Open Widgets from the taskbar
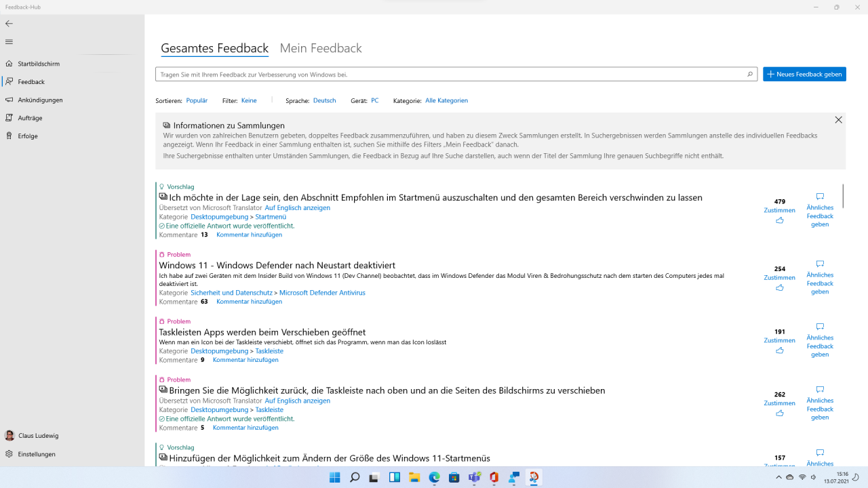Screen dimensions: 868x488 (395, 477)
